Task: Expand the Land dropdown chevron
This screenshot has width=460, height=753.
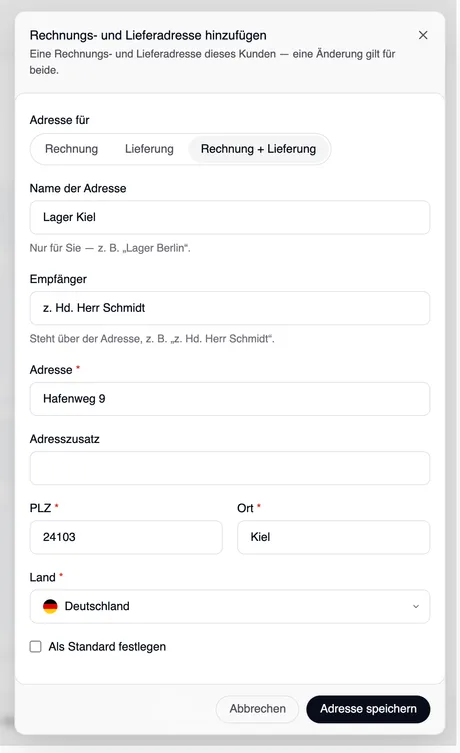Action: (x=416, y=607)
